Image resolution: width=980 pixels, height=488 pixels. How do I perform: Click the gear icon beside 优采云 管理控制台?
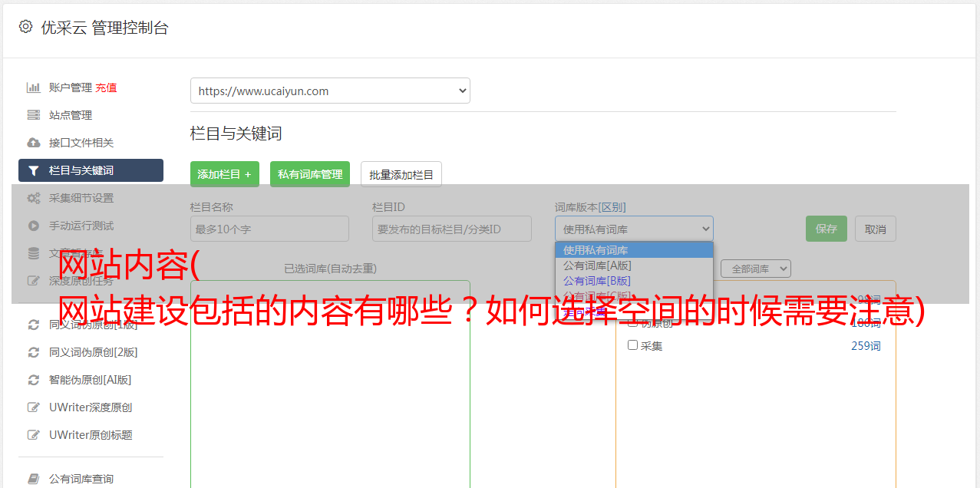(x=25, y=27)
